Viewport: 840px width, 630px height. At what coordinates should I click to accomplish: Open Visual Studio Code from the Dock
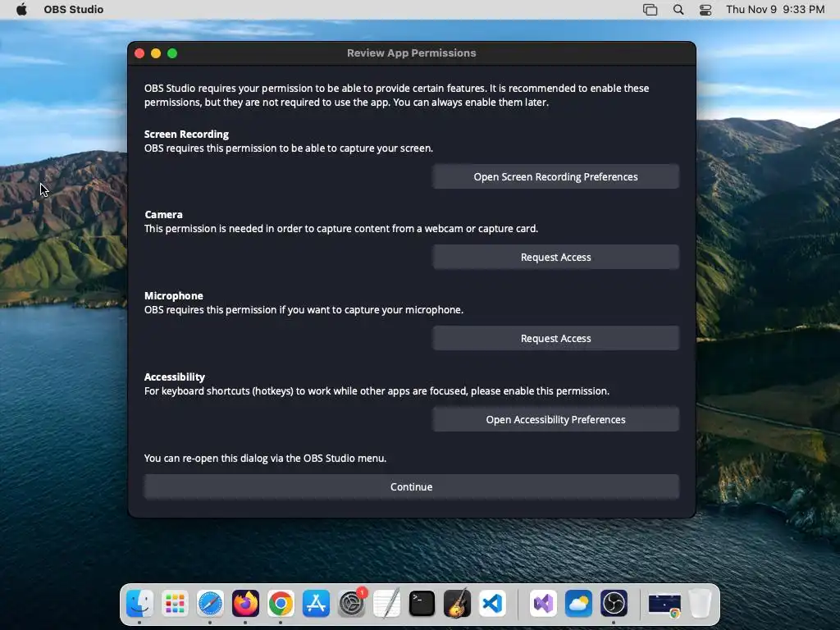pyautogui.click(x=492, y=604)
